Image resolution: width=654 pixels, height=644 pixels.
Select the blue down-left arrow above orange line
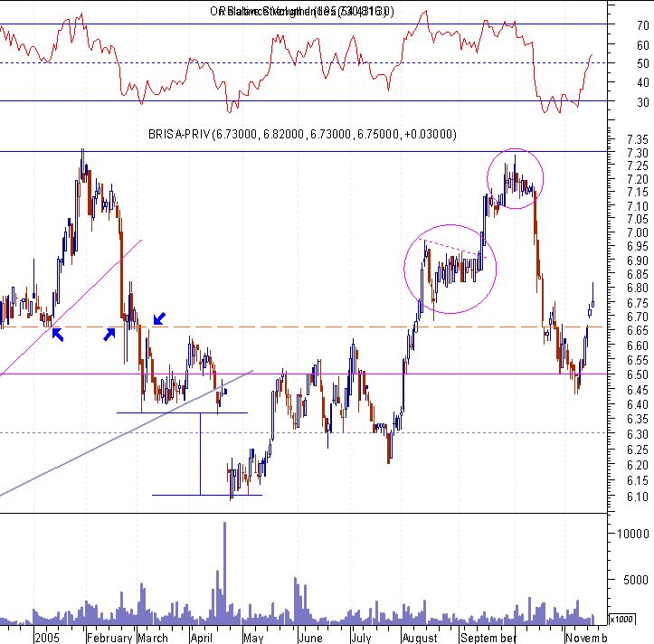pyautogui.click(x=159, y=318)
